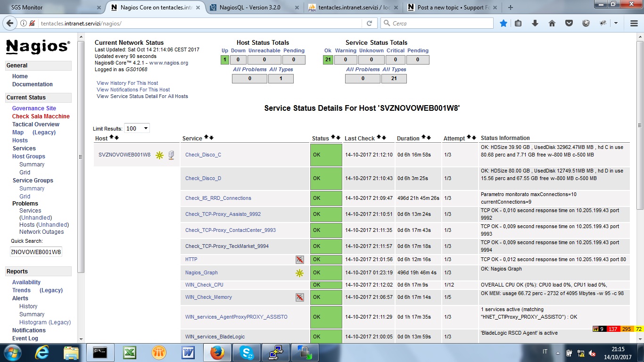
Task: Click the yellow star icon in Nagios_Graph row
Action: [x=299, y=273]
